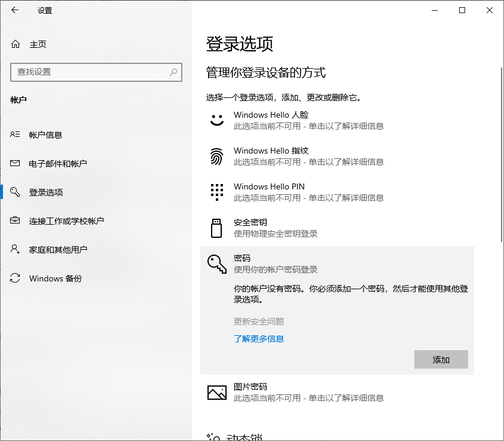Image resolution: width=504 pixels, height=441 pixels.
Task: Switch to 连接工作或学校帐户 in sidebar
Action: pos(66,221)
